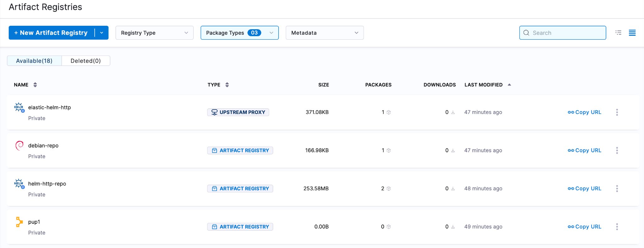644x248 pixels.
Task: Click the package icon in debian-repo row
Action: point(389,150)
